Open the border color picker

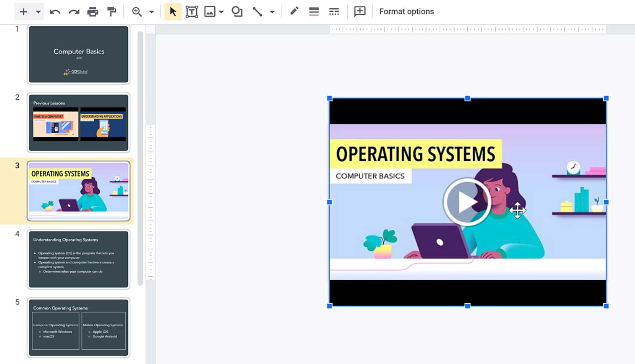(294, 11)
